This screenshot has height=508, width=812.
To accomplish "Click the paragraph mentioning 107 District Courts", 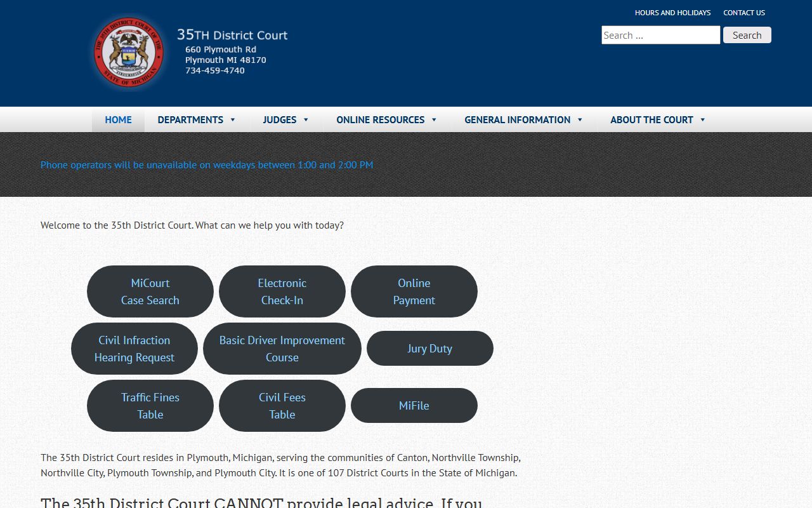I will tap(280, 465).
